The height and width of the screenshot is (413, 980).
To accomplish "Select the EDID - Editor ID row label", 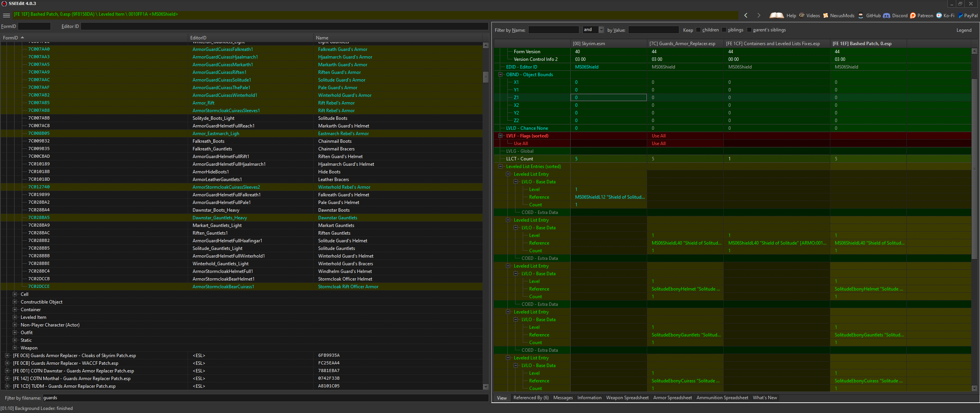I will [x=522, y=67].
